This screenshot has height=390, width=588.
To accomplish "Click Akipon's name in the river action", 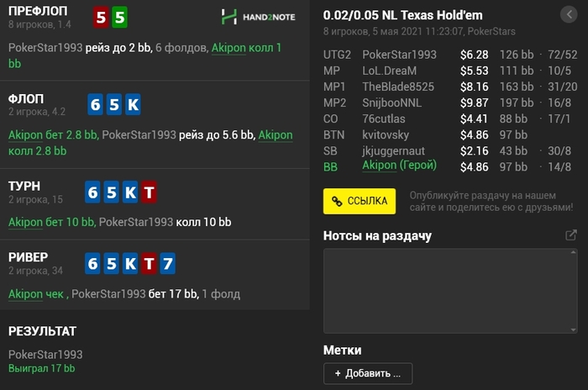I will click(26, 294).
